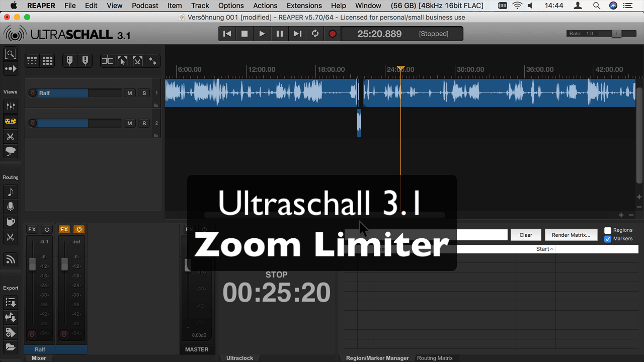The height and width of the screenshot is (362, 644).
Task: Select the scissors edit view icon under Views
Action: 10,136
